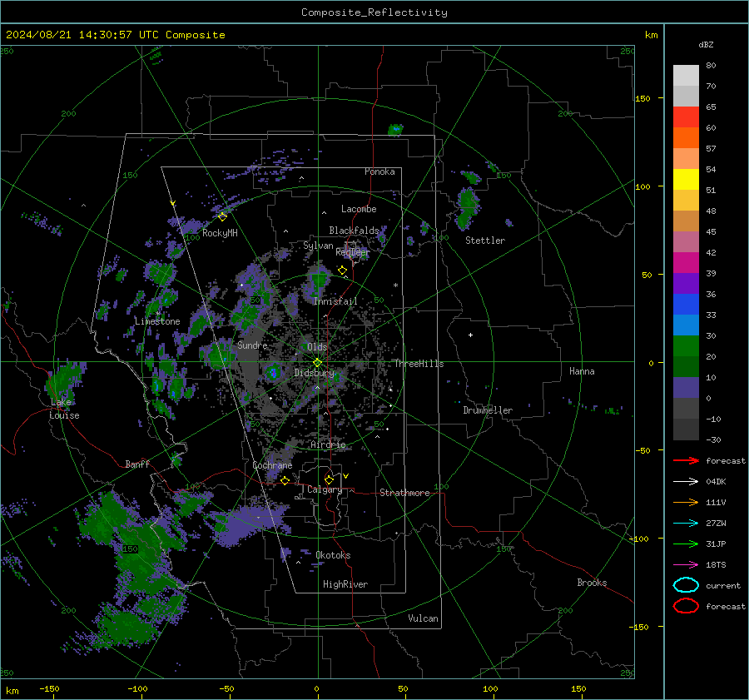The width and height of the screenshot is (749, 700).
Task: Click the Hanna town label
Action: pos(582,371)
